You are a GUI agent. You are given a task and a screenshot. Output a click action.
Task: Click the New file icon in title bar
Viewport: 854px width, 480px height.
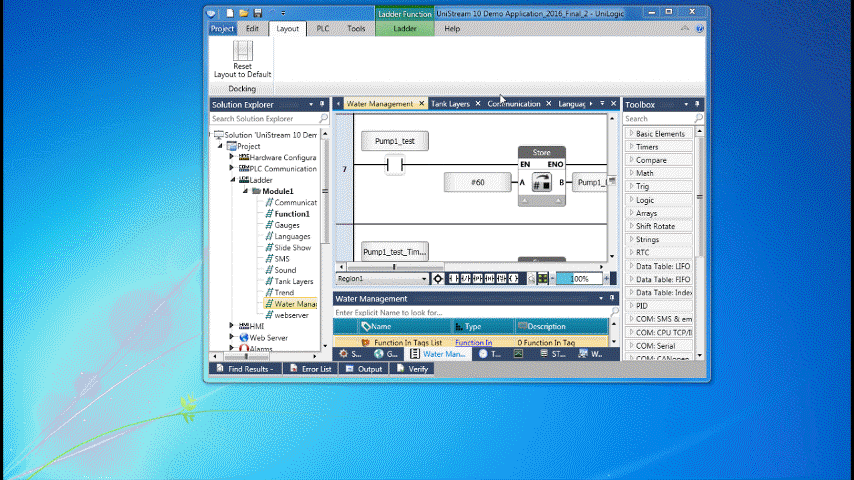tap(229, 13)
